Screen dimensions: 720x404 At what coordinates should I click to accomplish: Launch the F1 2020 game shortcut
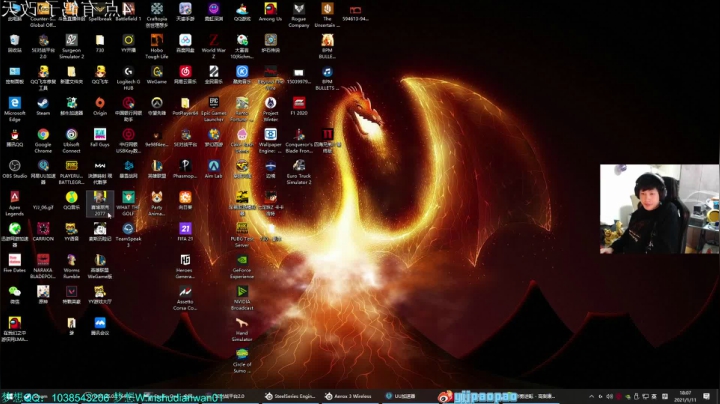(x=299, y=106)
